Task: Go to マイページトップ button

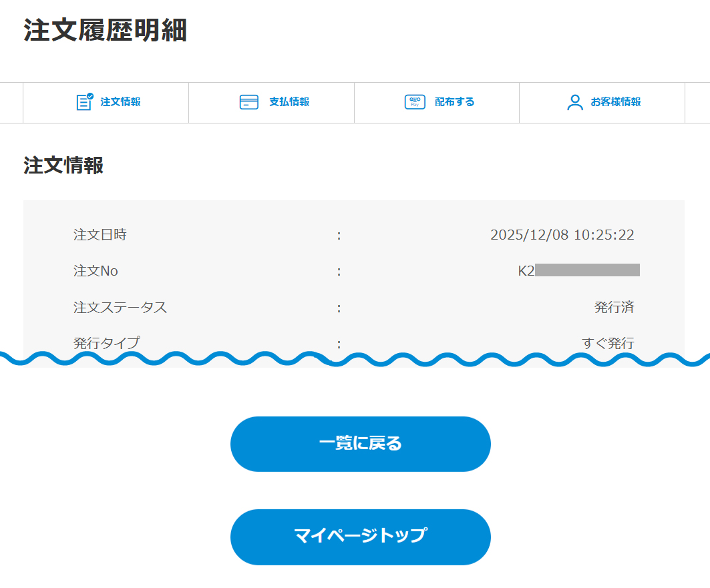Action: [360, 537]
